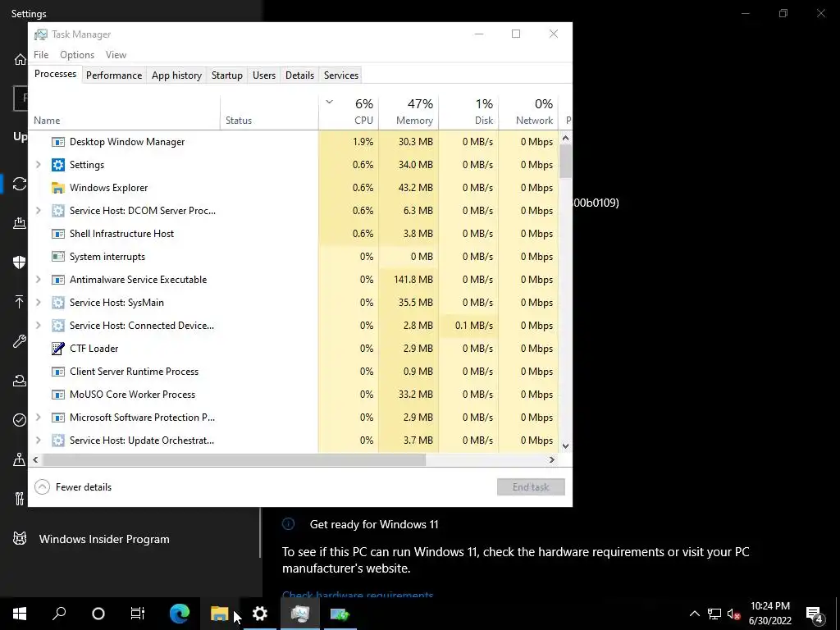Sort processes by Memory column
The height and width of the screenshot is (630, 840).
pos(409,112)
